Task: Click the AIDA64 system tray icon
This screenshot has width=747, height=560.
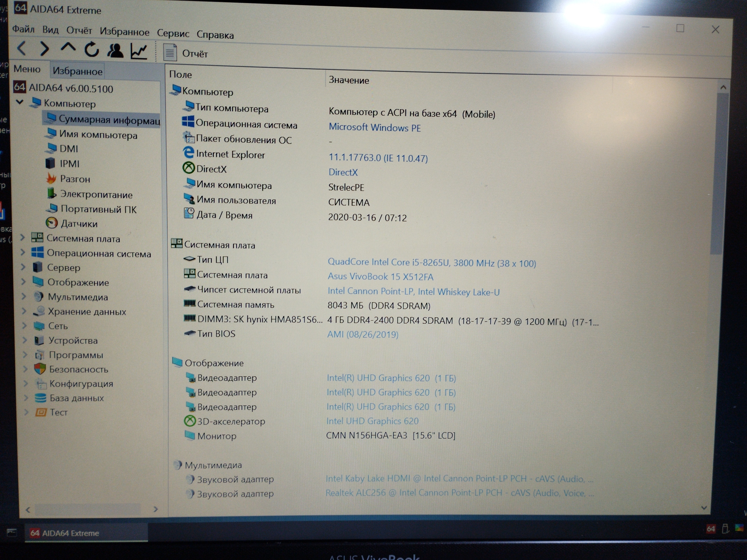Action: (710, 529)
